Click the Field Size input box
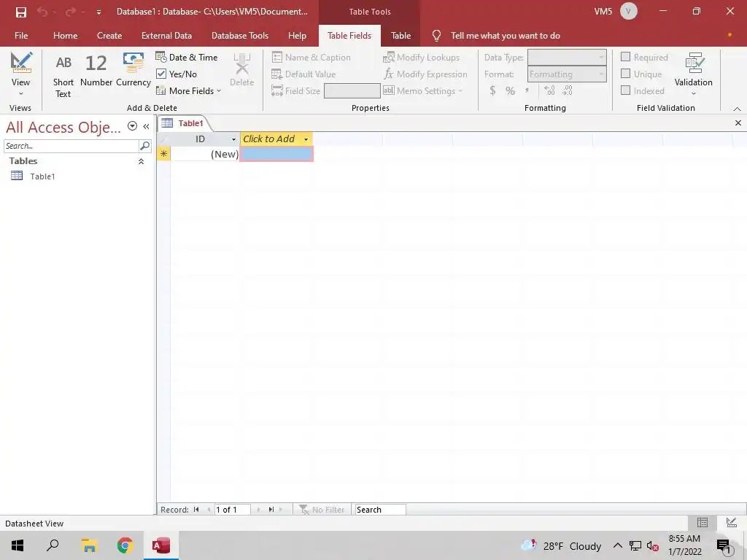This screenshot has height=560, width=747. tap(352, 91)
